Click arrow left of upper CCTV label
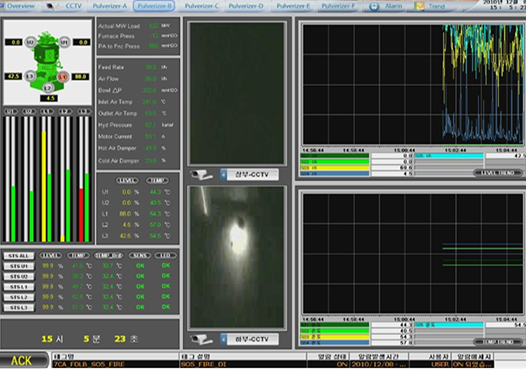 [x=223, y=175]
